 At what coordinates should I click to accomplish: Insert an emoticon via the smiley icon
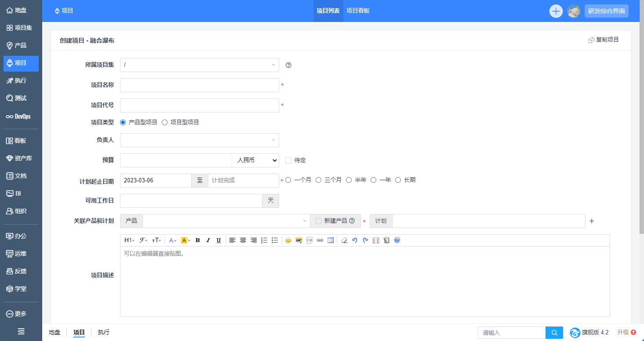click(x=288, y=240)
